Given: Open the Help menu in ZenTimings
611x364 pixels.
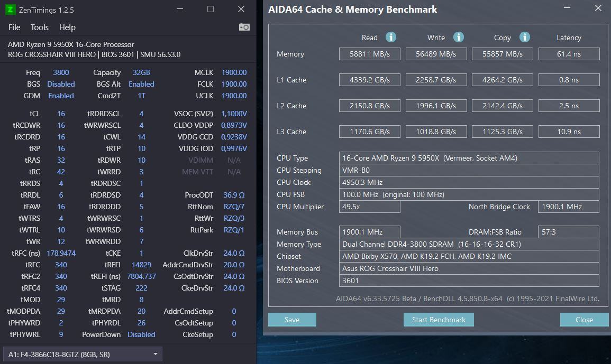Looking at the screenshot, I should click(67, 27).
